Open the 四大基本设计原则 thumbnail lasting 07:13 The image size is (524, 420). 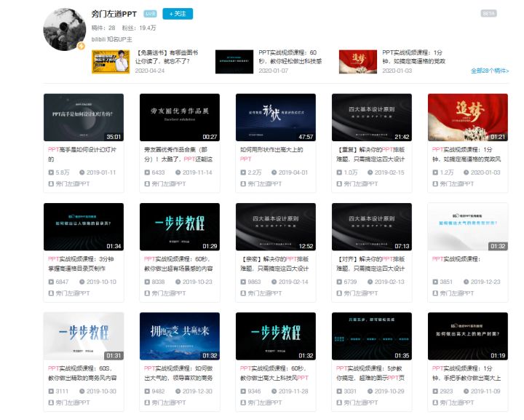pyautogui.click(x=372, y=227)
